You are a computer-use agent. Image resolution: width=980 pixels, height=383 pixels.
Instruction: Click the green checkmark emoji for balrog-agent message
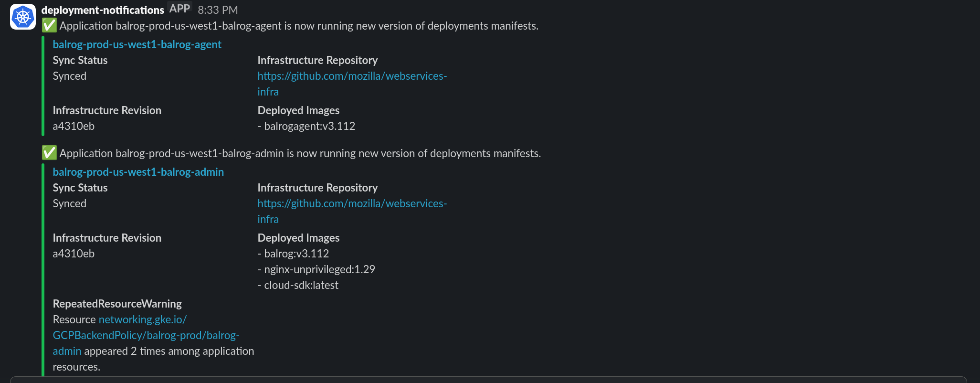[49, 25]
